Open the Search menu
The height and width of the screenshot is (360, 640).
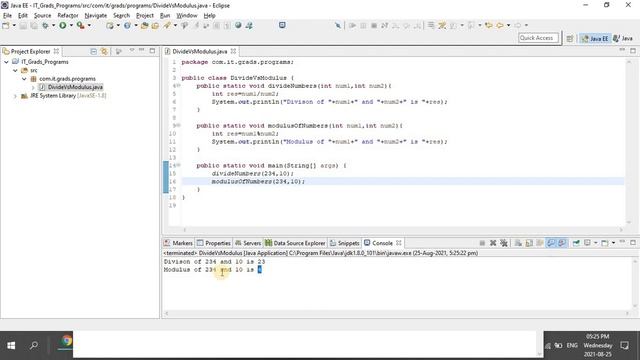(x=121, y=16)
